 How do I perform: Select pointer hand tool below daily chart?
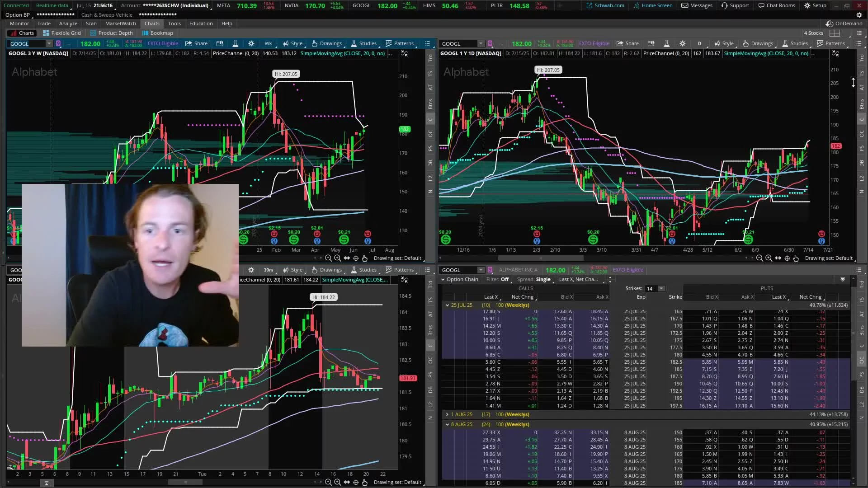click(796, 258)
